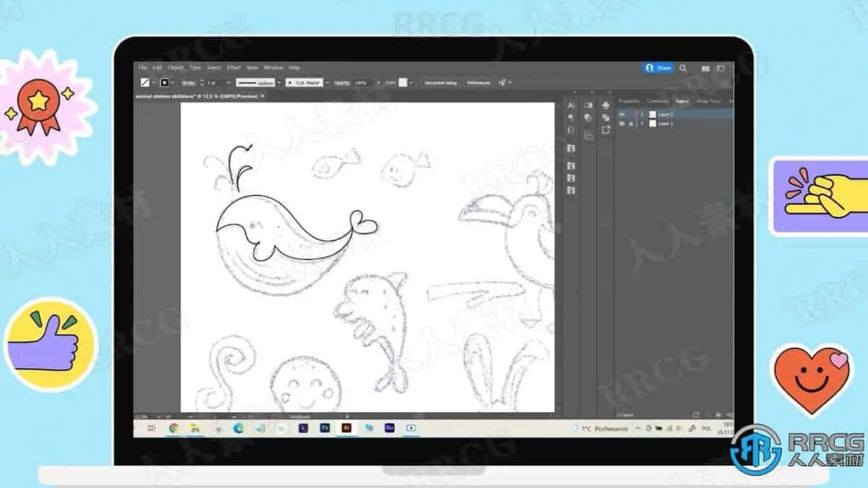Viewport: 868px width, 488px height.
Task: Toggle visibility of the top layer
Action: coord(622,114)
